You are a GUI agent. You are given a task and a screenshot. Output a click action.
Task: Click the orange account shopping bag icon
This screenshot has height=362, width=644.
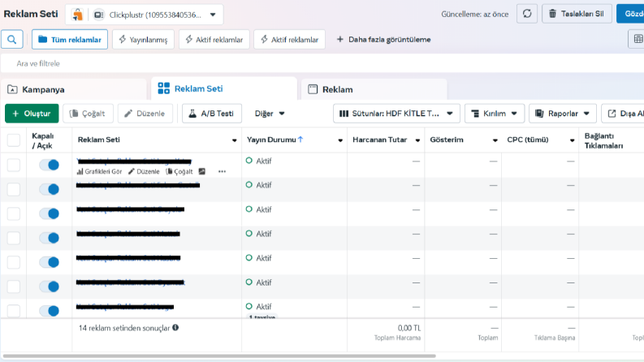(x=77, y=15)
